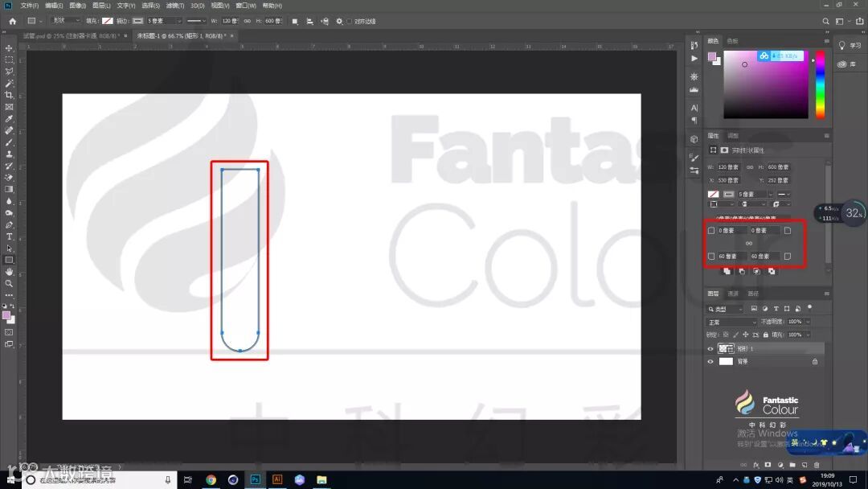Select the Zoom tool
This screenshot has width=868, height=489.
(9, 284)
